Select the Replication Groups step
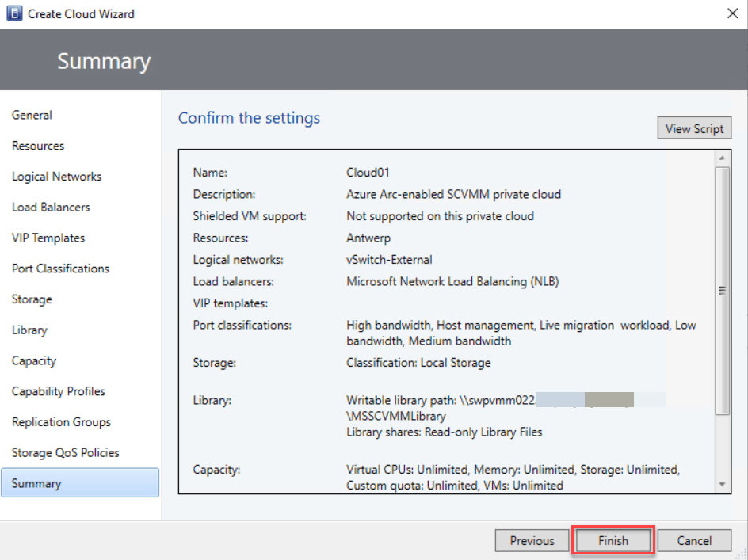The width and height of the screenshot is (748, 560). coord(61,422)
